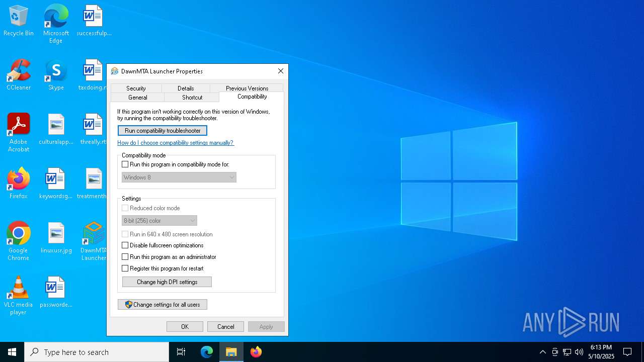Select the Compatibility tab
644x362 pixels.
[252, 97]
